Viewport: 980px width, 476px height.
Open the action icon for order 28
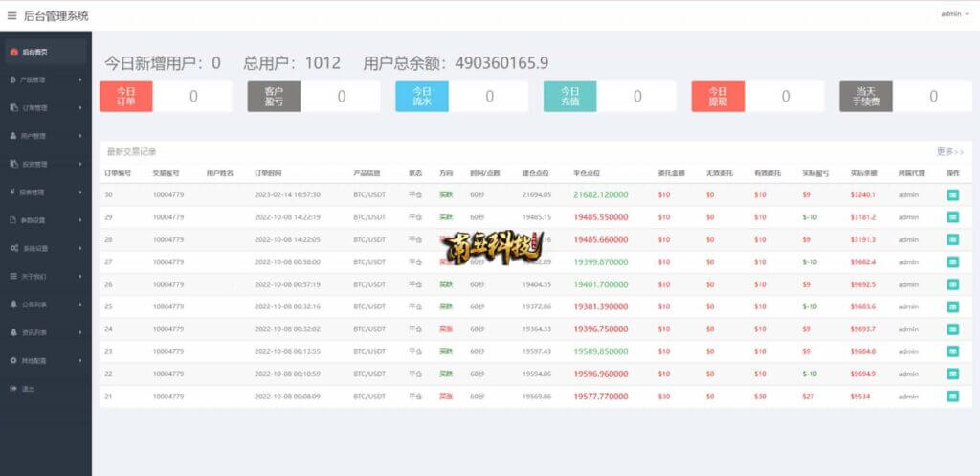(x=952, y=239)
